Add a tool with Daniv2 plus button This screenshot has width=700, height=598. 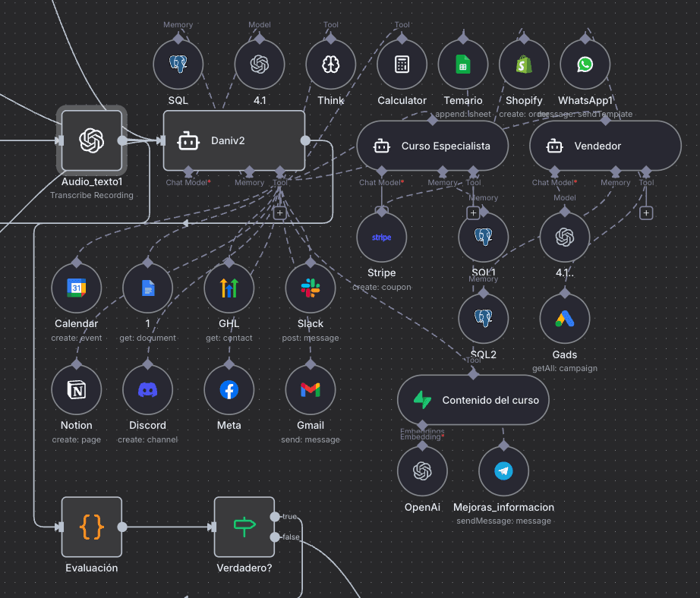(x=280, y=213)
